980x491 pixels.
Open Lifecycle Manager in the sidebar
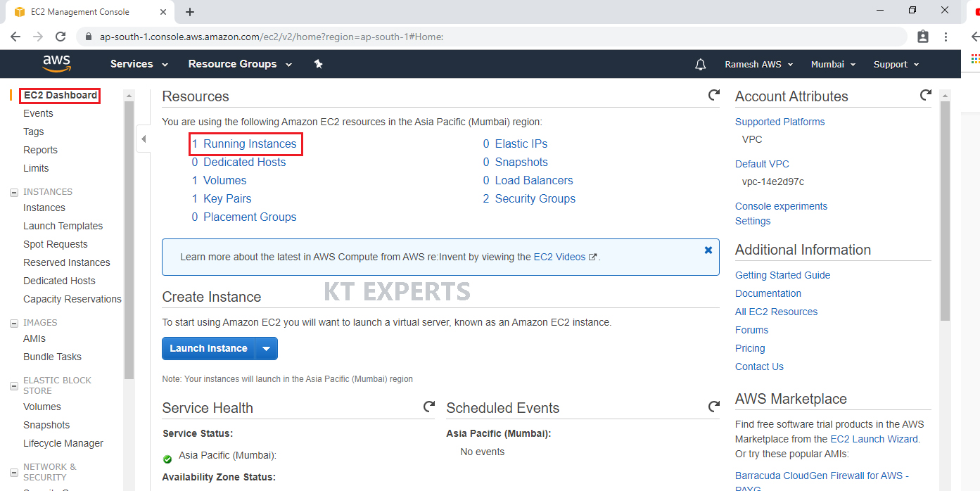point(63,443)
